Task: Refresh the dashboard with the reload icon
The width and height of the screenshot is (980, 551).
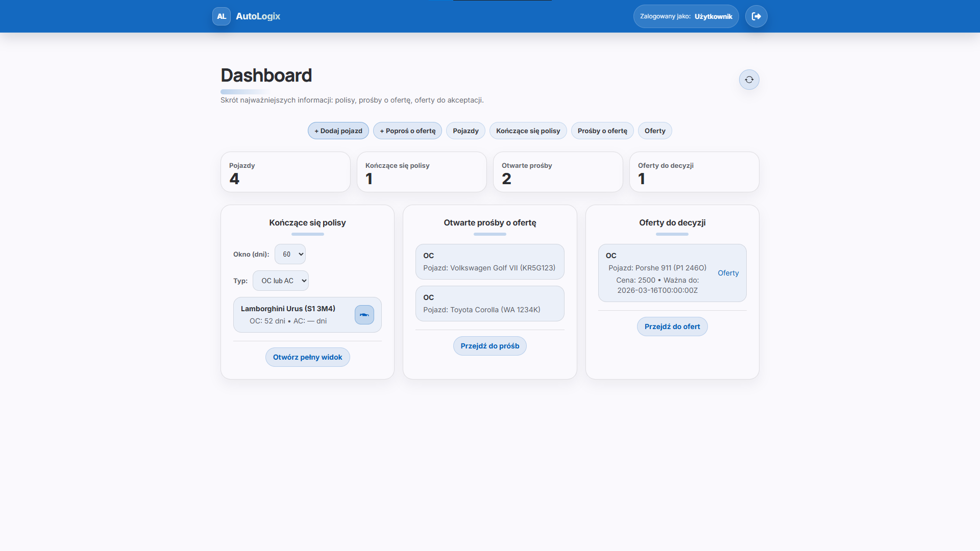Action: 749,80
